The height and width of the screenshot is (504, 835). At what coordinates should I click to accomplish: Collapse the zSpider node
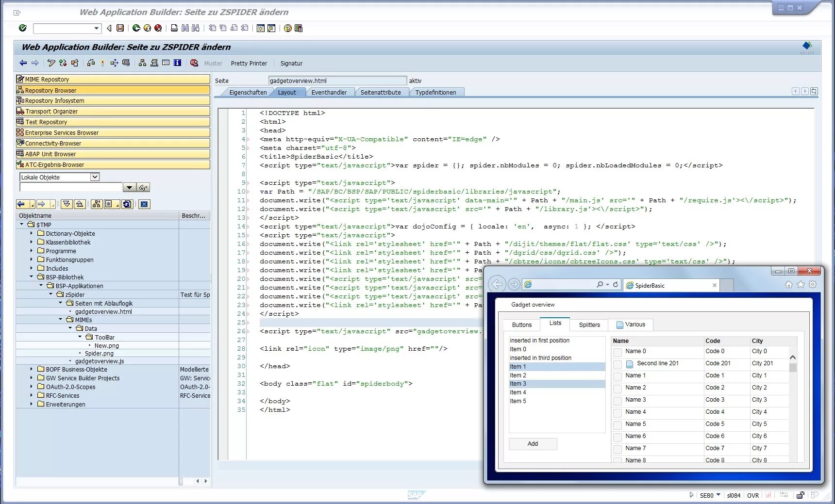[51, 294]
